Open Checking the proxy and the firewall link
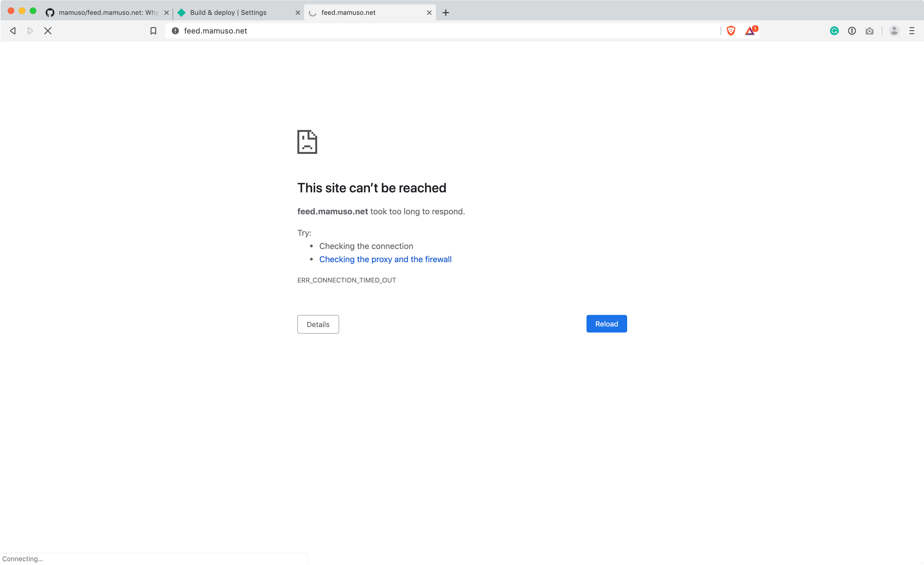Image resolution: width=924 pixels, height=565 pixels. point(385,259)
